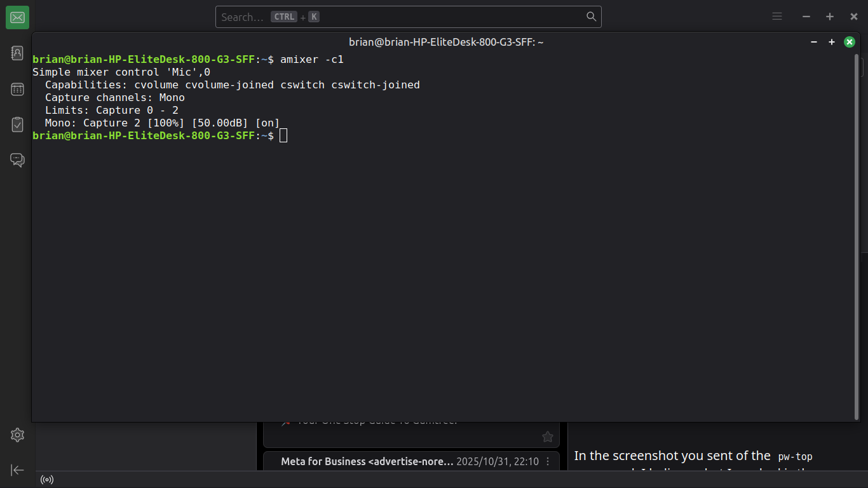Open the Thunderbird hamburger app menu
The height and width of the screenshot is (488, 868).
777,17
